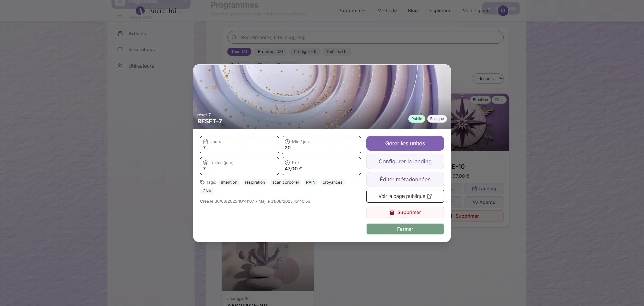Select the Articles sidebar icon
644x306 pixels.
pos(120,34)
